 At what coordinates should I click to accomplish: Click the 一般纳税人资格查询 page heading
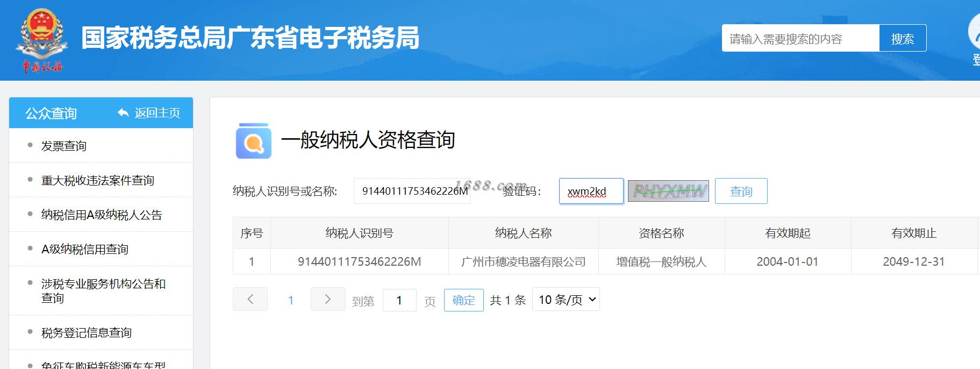(368, 140)
